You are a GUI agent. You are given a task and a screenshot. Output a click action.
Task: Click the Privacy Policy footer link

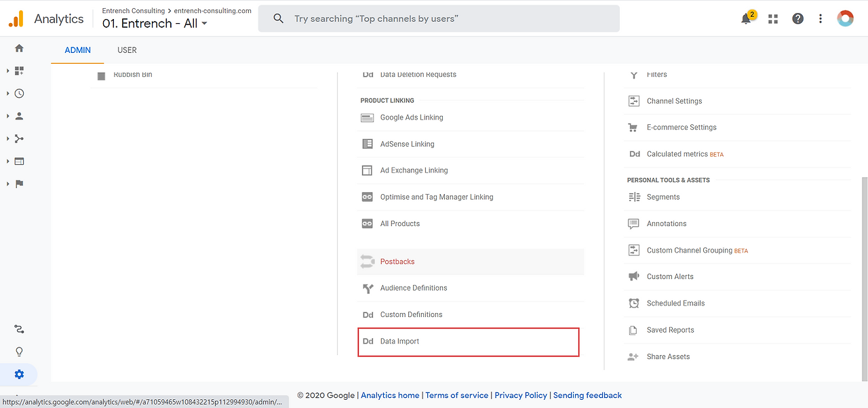521,395
